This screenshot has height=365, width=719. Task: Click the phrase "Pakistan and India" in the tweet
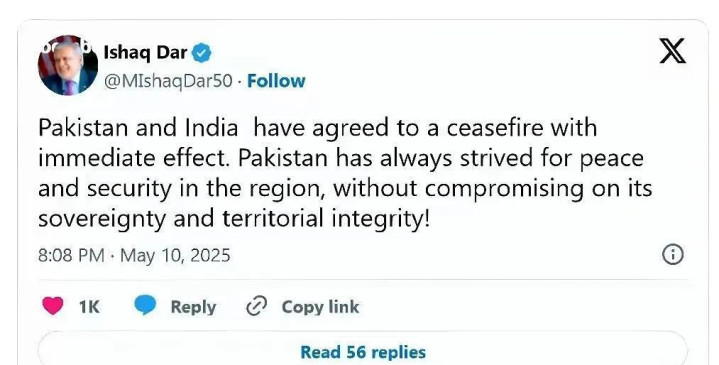pyautogui.click(x=138, y=128)
